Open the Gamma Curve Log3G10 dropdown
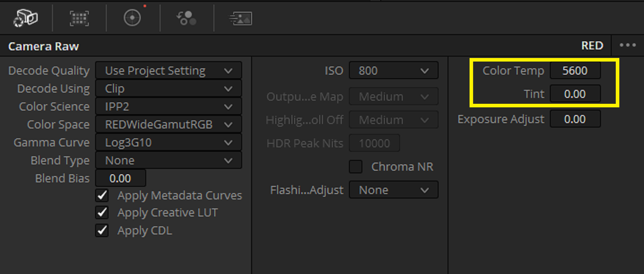Viewport: 644px width, 274px height. 169,143
